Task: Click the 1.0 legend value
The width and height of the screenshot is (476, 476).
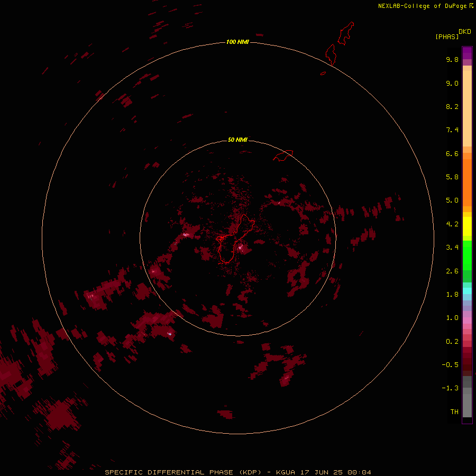Action: tap(452, 318)
